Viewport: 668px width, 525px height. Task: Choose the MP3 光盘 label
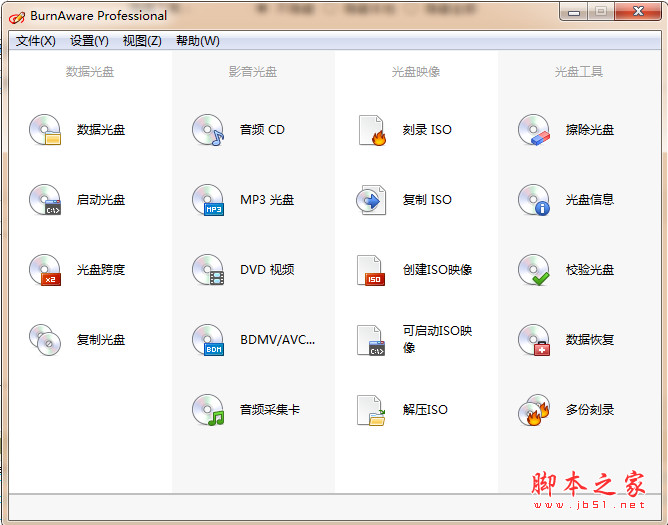pyautogui.click(x=267, y=199)
